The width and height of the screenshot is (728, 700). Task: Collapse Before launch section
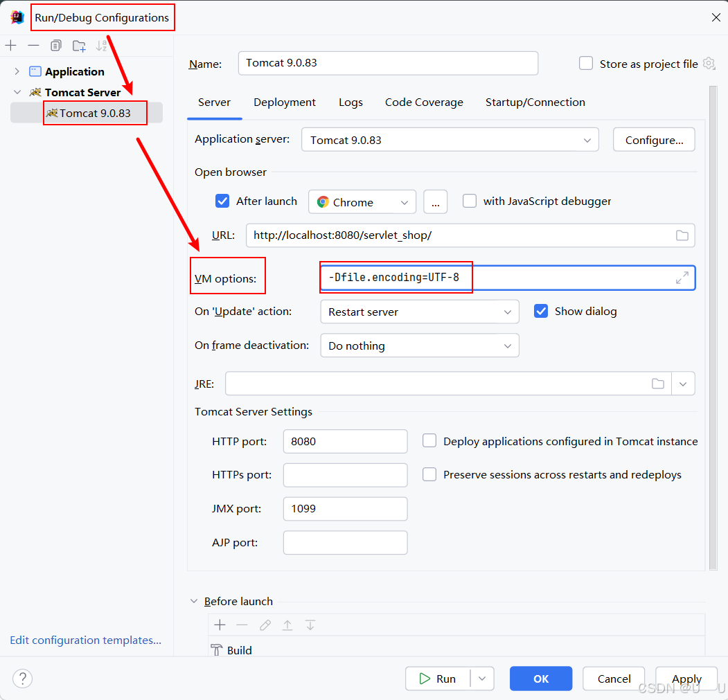tap(194, 601)
